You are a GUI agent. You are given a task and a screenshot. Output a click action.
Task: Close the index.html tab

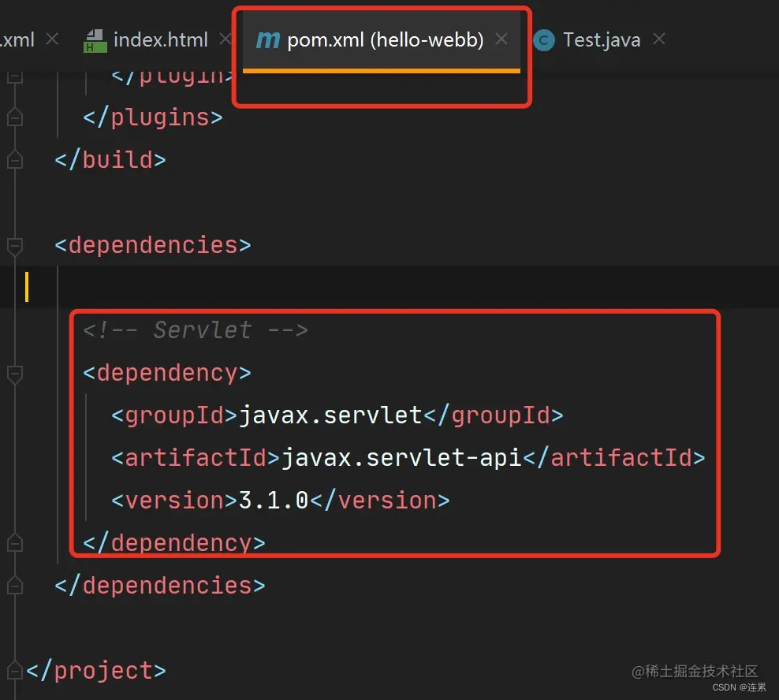point(225,39)
